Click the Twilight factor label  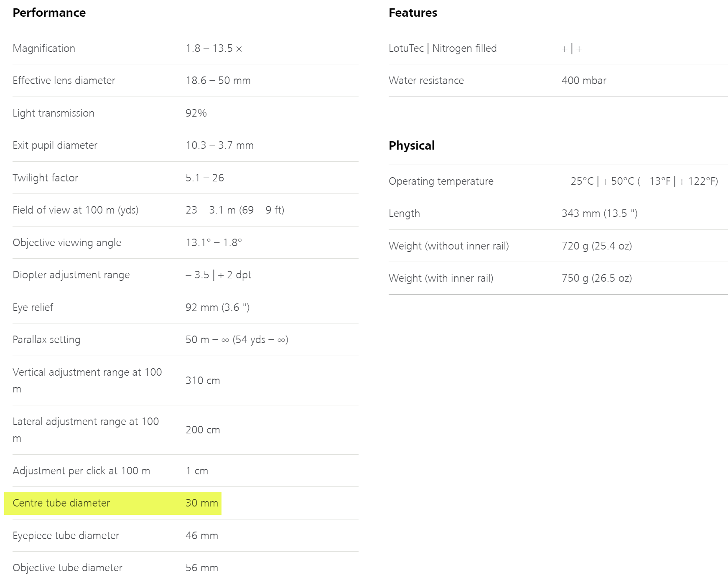(x=45, y=178)
